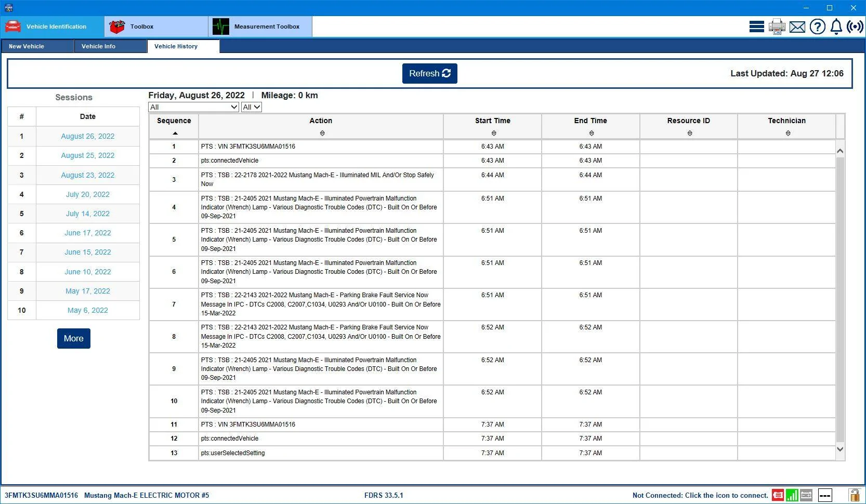This screenshot has width=866, height=504.
Task: Click the wireless broadcast signal icon
Action: coord(855,26)
